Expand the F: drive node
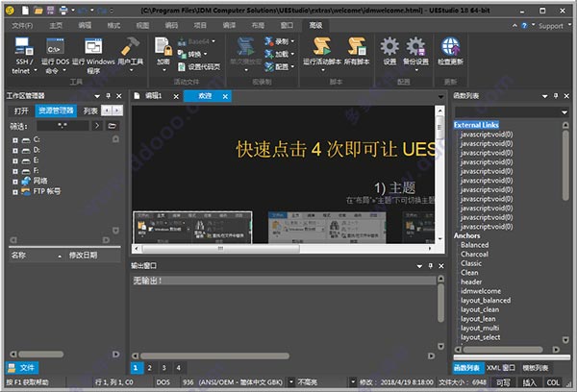Screen dimensions: 577x392 (x=15, y=171)
